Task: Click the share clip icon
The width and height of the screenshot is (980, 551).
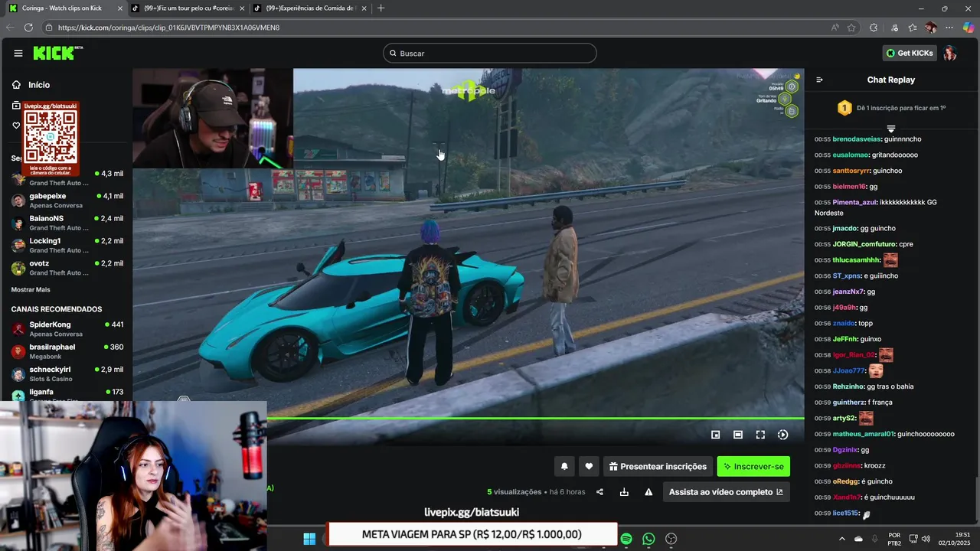Action: [599, 492]
